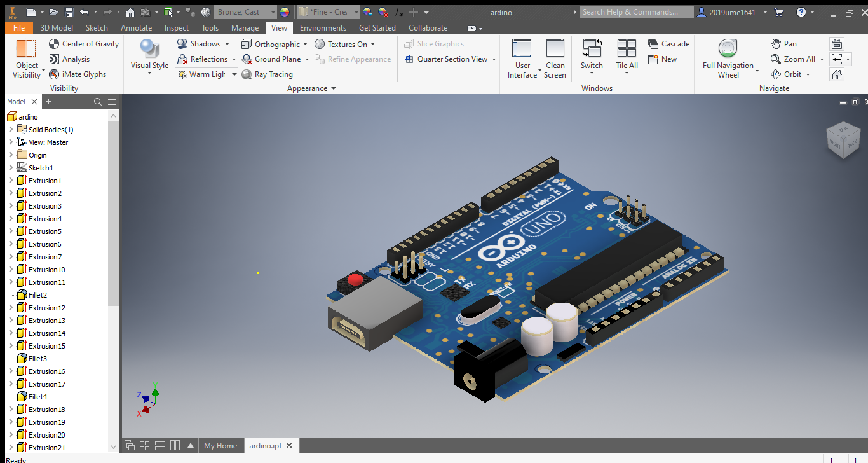
Task: Toggle the Ground Plane
Action: 272,59
